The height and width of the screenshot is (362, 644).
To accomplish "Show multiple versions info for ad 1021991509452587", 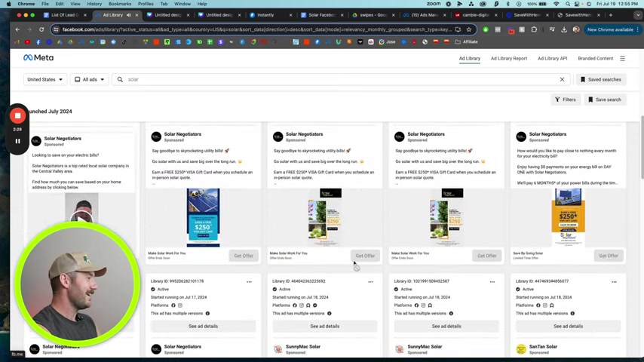I will (x=451, y=314).
